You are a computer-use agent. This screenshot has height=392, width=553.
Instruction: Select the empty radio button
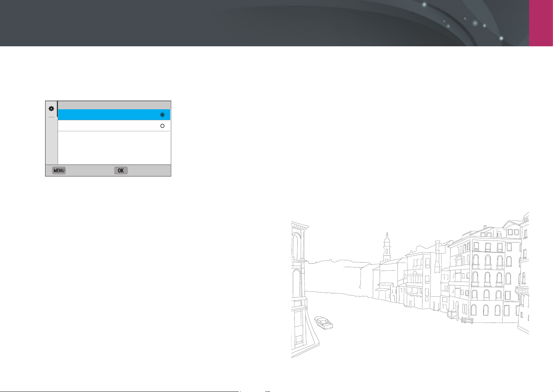pos(162,126)
